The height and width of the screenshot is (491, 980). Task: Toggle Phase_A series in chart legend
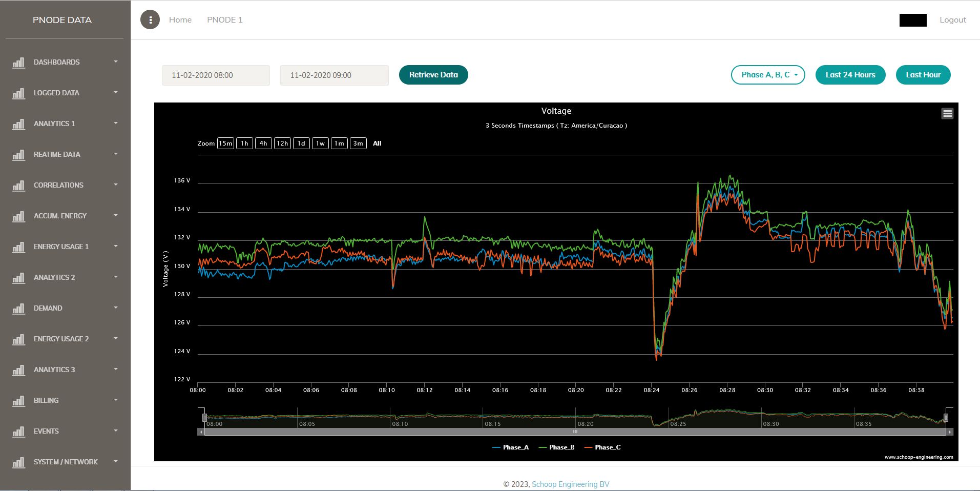click(x=510, y=447)
